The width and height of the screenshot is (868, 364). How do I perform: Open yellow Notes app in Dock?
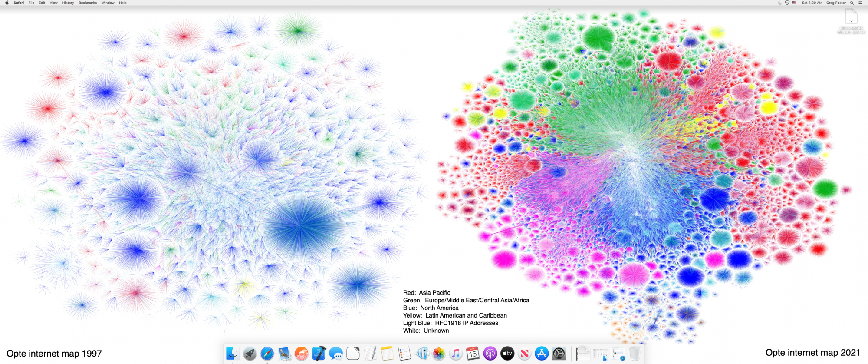[x=387, y=354]
